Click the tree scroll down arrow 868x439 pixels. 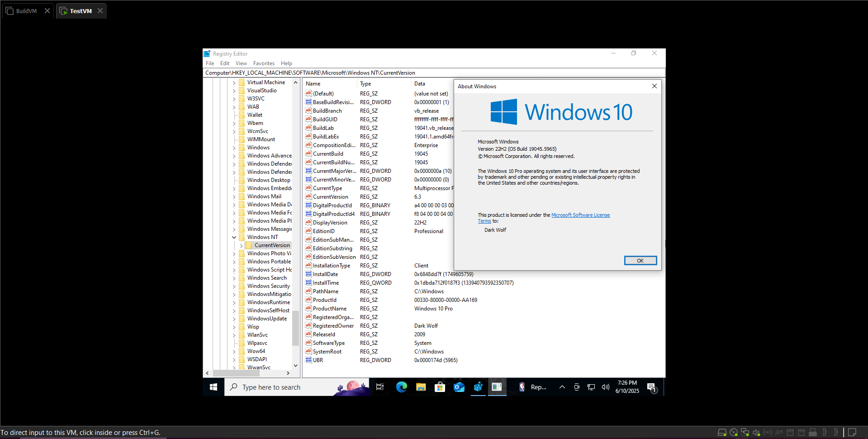point(295,366)
